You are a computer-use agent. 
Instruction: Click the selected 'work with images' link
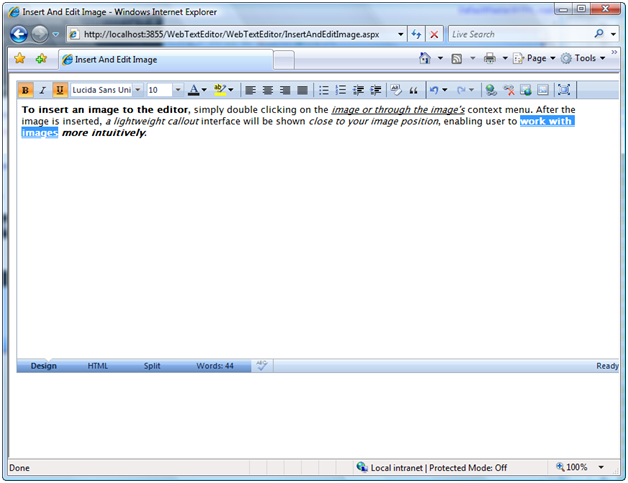(x=546, y=122)
